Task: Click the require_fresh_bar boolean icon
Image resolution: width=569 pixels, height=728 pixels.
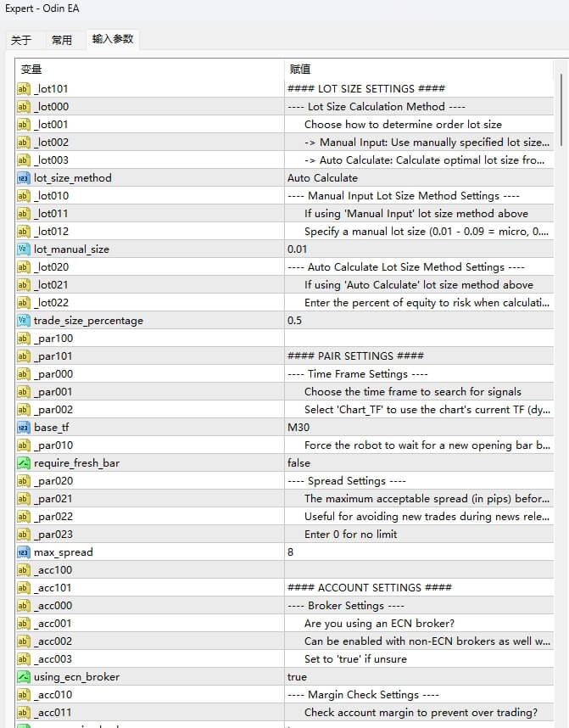Action: click(24, 463)
